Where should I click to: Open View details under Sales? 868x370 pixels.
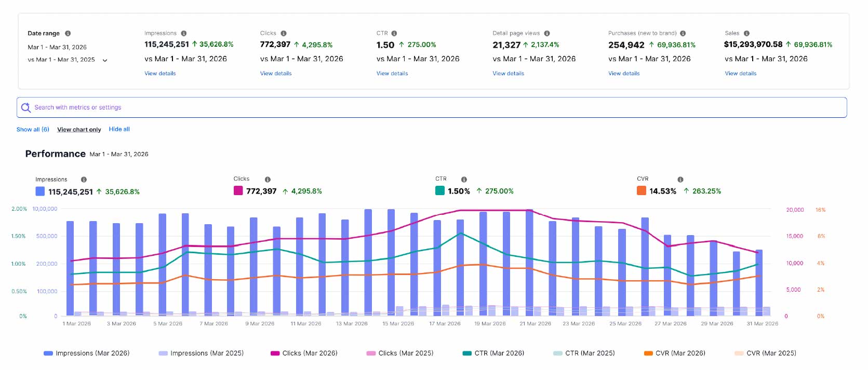[741, 74]
